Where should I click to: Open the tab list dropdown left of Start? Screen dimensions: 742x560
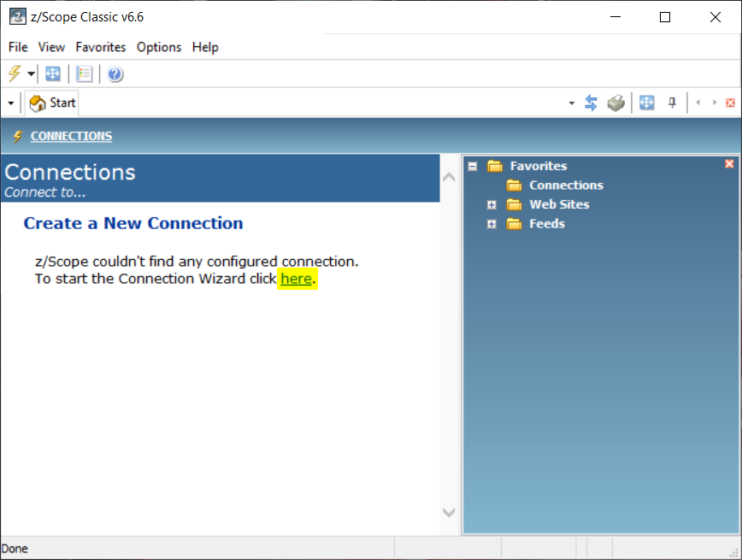coord(11,103)
